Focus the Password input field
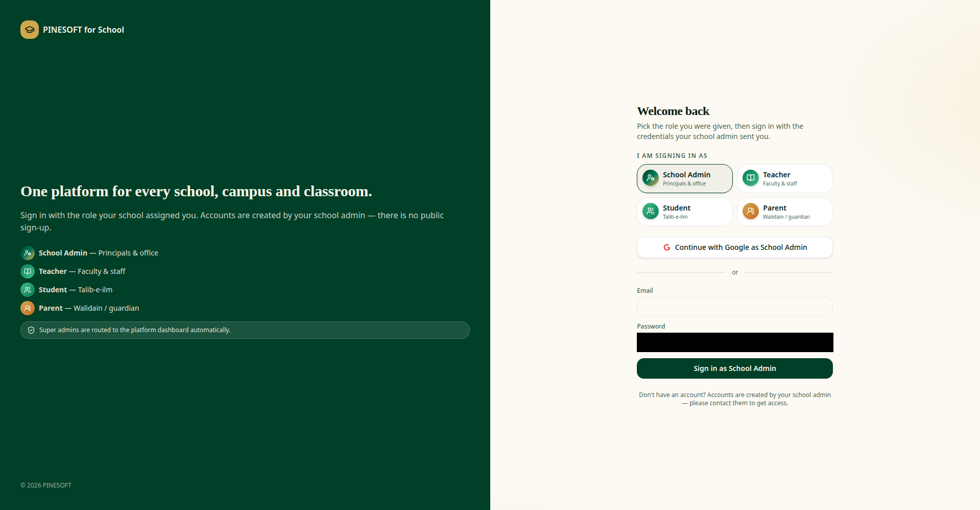The width and height of the screenshot is (980, 510). [x=735, y=342]
